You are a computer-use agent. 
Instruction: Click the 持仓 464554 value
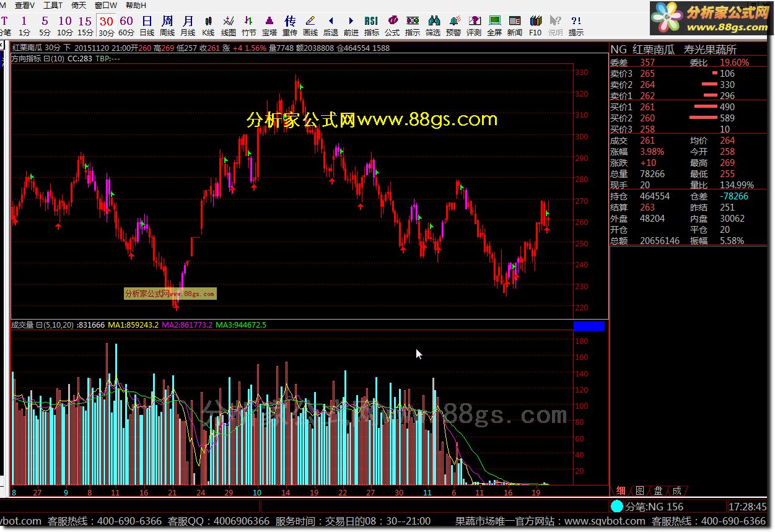655,196
